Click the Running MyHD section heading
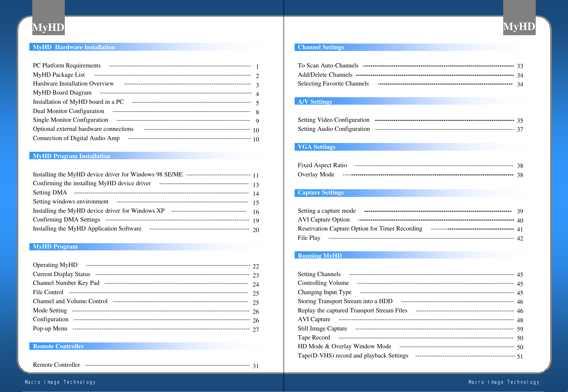This screenshot has height=392, width=568. click(x=319, y=256)
